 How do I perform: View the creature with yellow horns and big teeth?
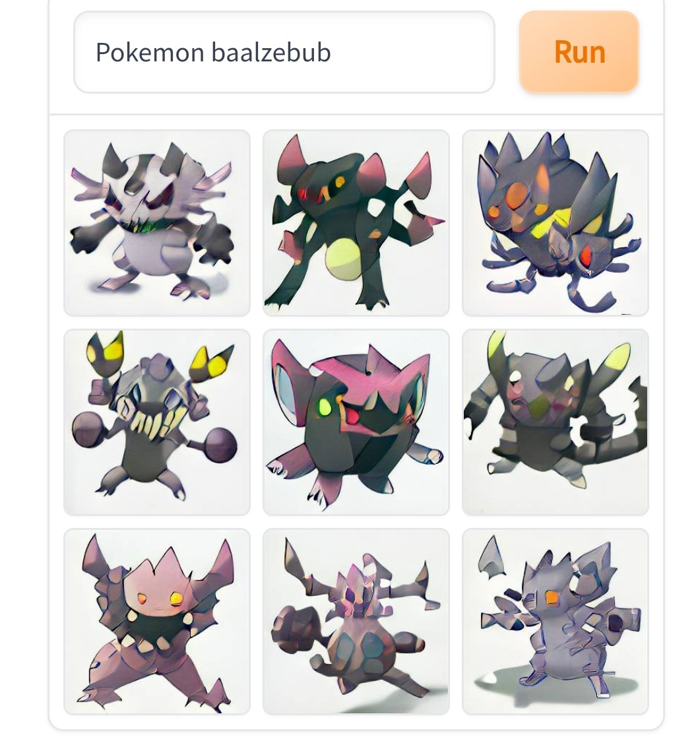(156, 422)
